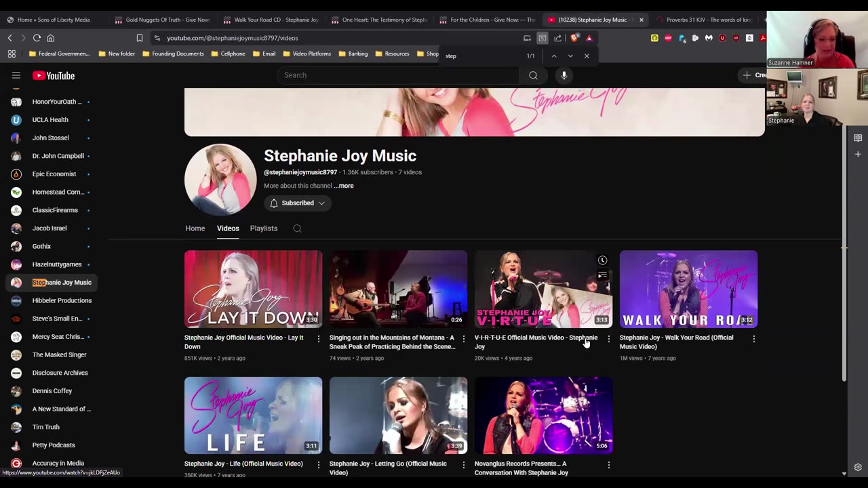868x488 pixels.
Task: Click the browser address bar URL
Action: (233, 38)
